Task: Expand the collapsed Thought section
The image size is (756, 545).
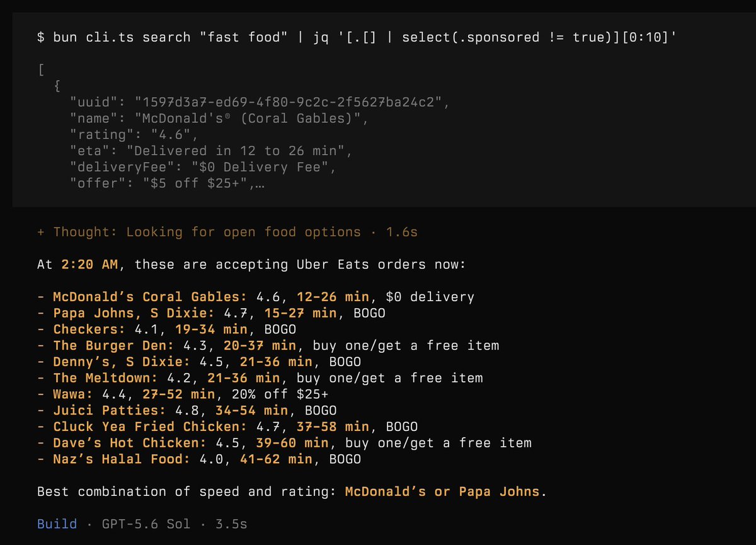Action: [x=227, y=232]
